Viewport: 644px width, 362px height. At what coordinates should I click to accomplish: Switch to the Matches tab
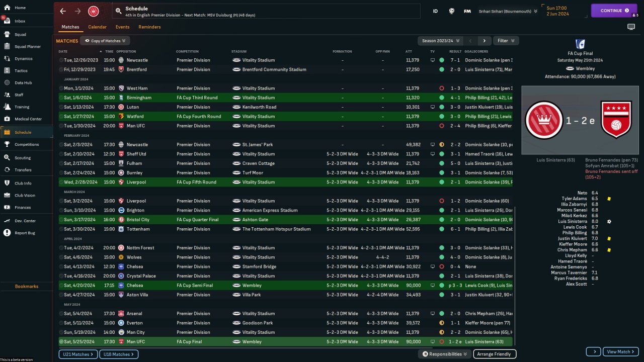click(70, 27)
